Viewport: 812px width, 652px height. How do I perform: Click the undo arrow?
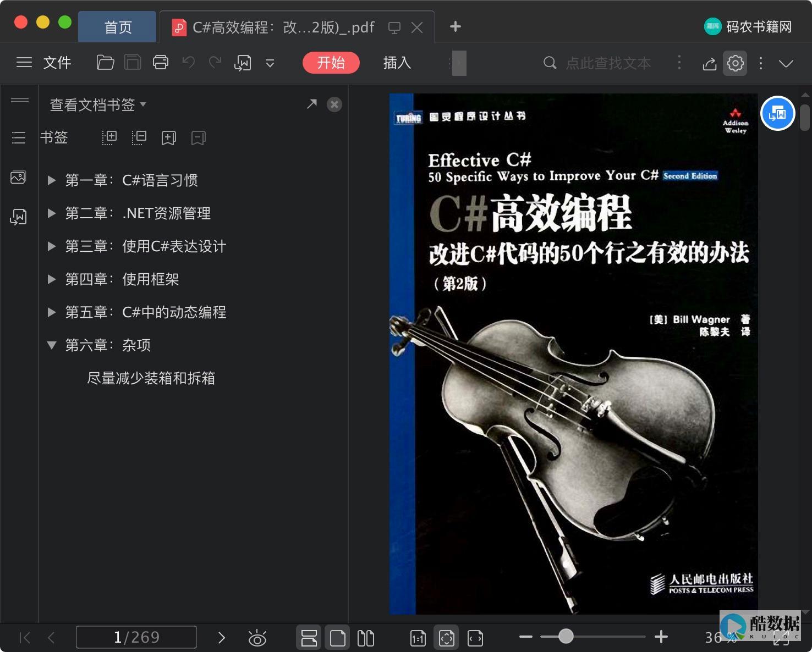[x=189, y=62]
